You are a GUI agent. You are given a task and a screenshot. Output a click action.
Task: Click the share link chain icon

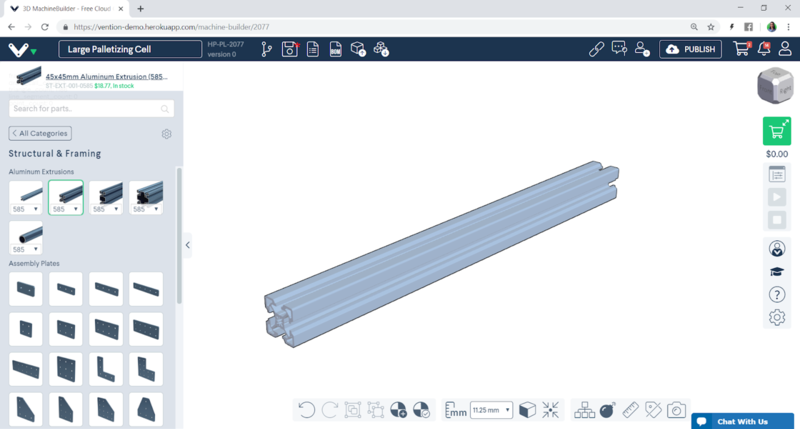596,49
